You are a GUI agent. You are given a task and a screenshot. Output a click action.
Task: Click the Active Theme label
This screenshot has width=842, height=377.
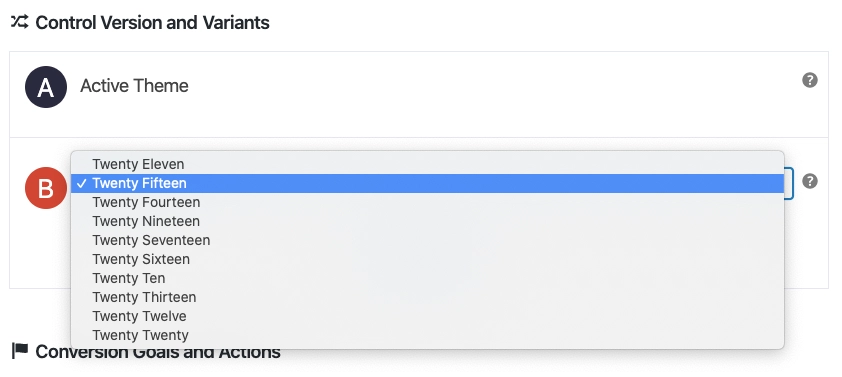pyautogui.click(x=134, y=86)
